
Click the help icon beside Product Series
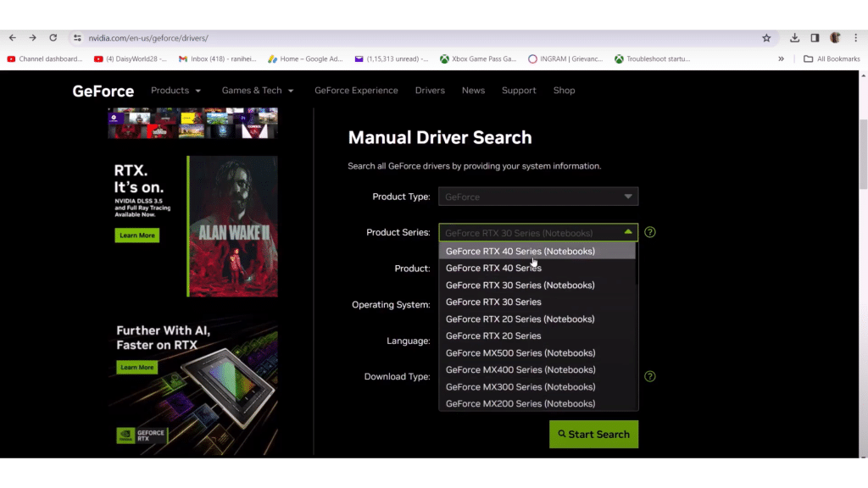[650, 232]
